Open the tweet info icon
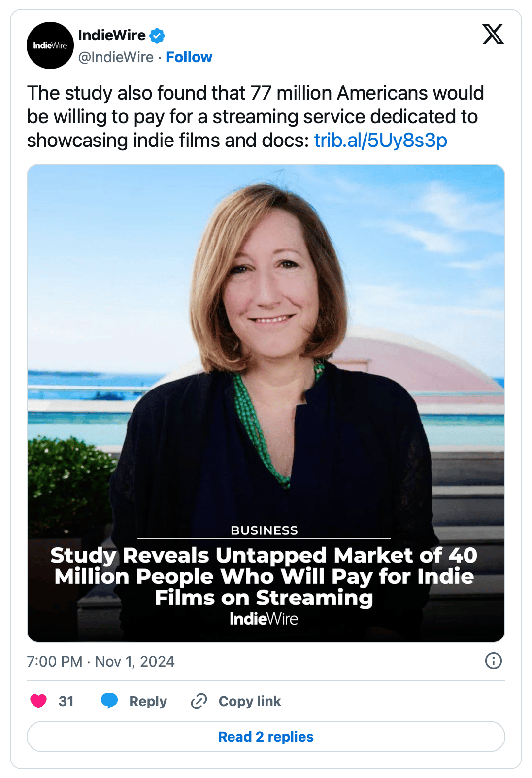 point(494,661)
